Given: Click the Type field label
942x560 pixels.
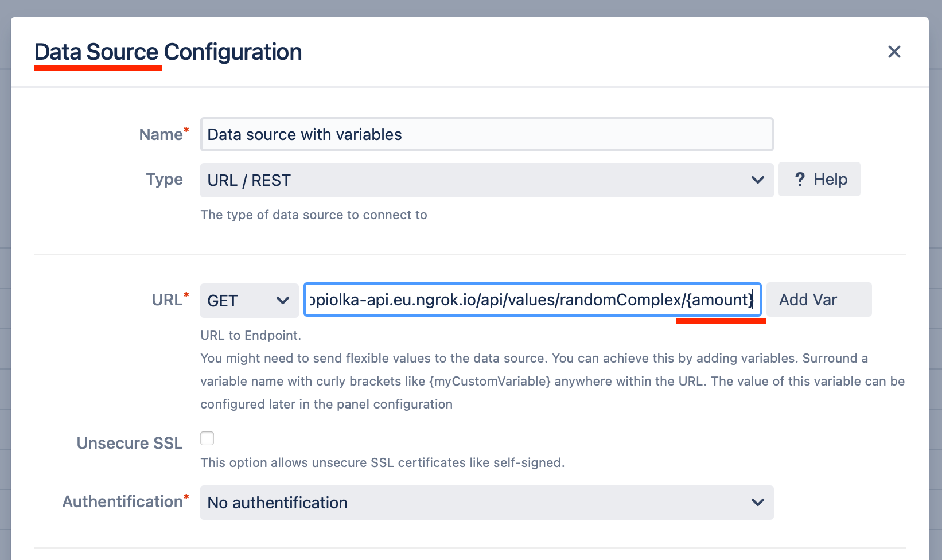Looking at the screenshot, I should [x=164, y=179].
